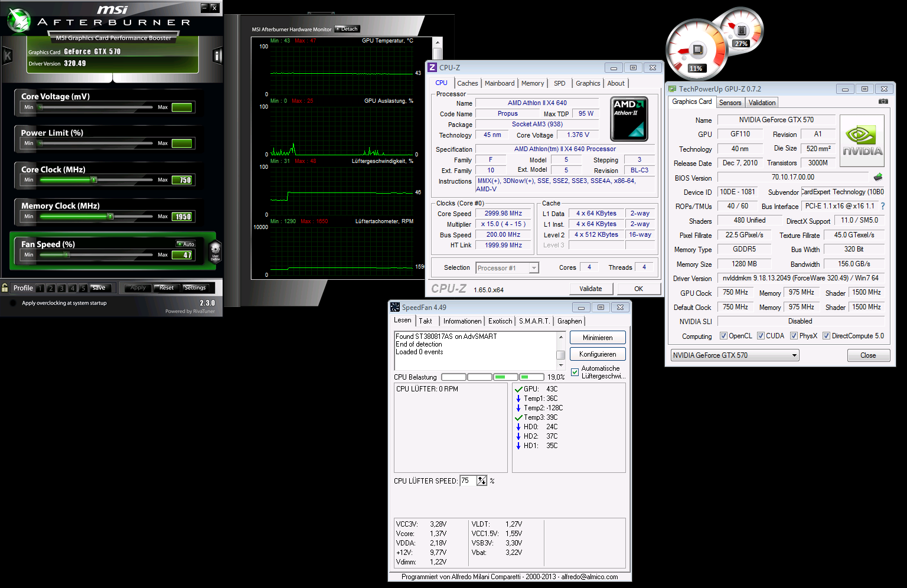The height and width of the screenshot is (588, 907).
Task: Toggle PhysX checkbox in GPU-Z
Action: [794, 336]
